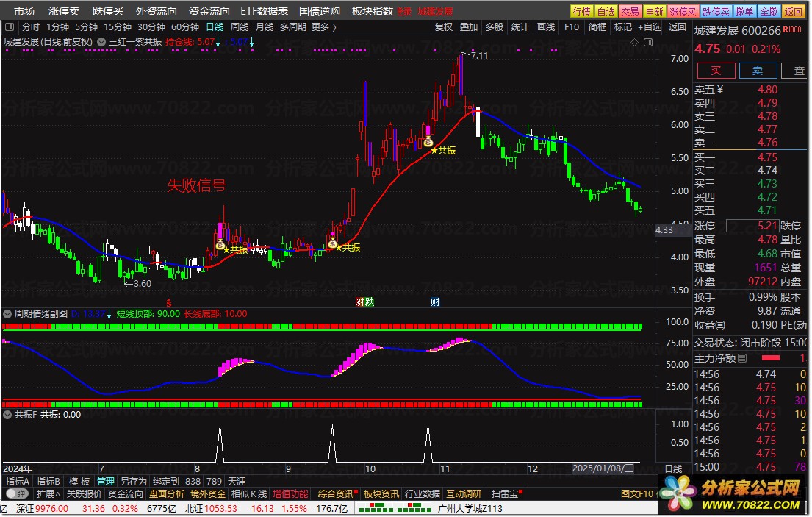Open the ETF数据表 menu
This screenshot has height=517, width=812.
[264, 11]
